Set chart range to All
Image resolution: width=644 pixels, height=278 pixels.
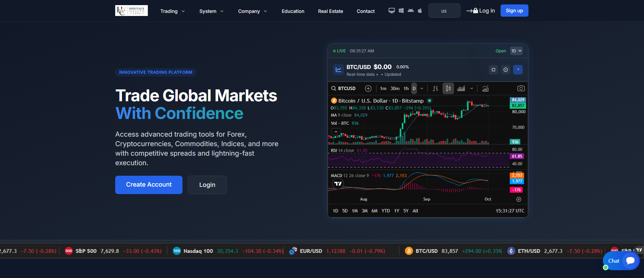coord(415,211)
